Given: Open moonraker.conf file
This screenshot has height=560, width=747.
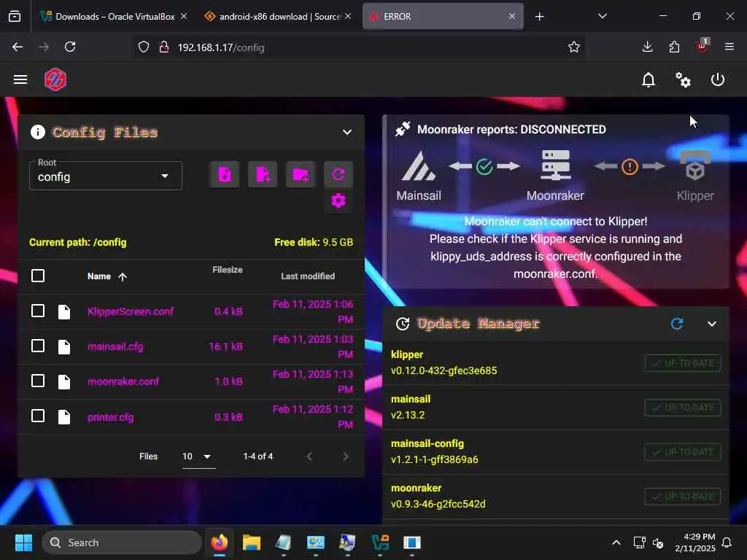Looking at the screenshot, I should click(x=123, y=381).
